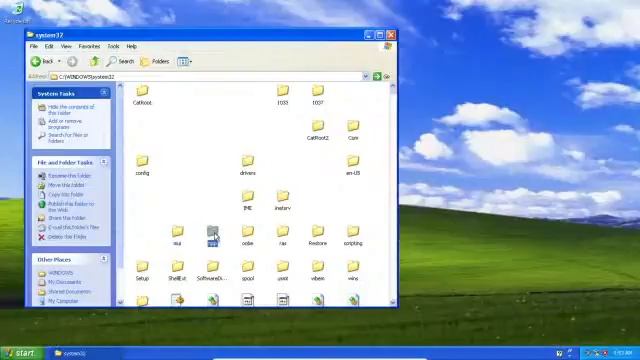Select the drivers folder
Image resolution: width=640 pixels, height=360 pixels.
tap(248, 165)
